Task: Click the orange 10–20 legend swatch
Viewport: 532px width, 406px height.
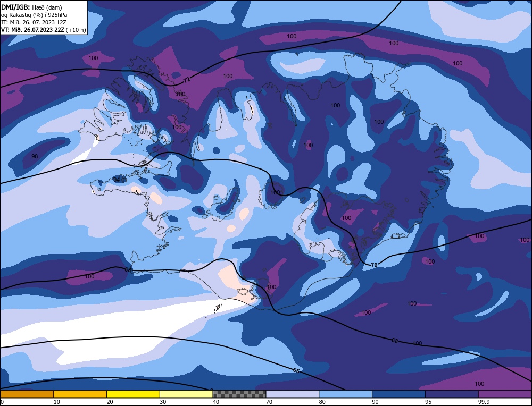Action: (x=80, y=394)
